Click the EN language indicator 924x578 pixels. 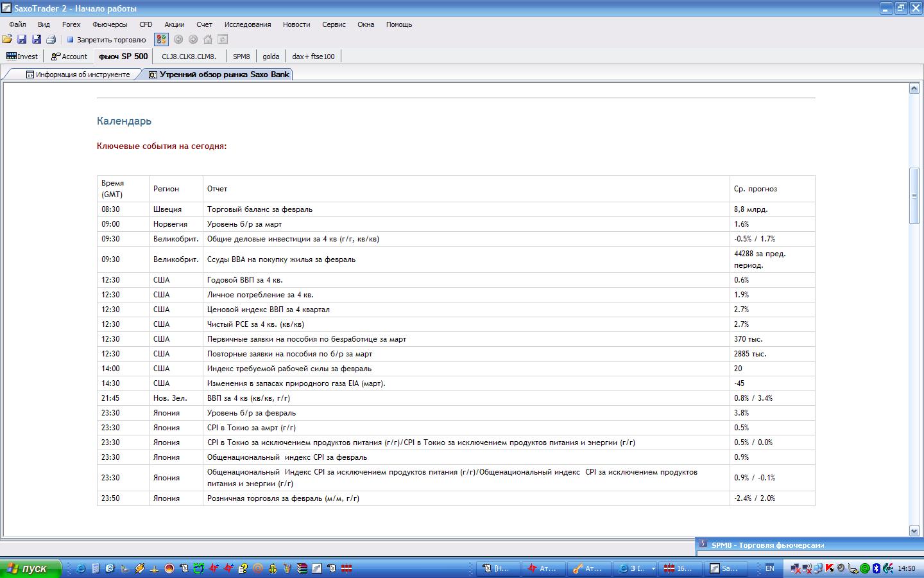(770, 568)
